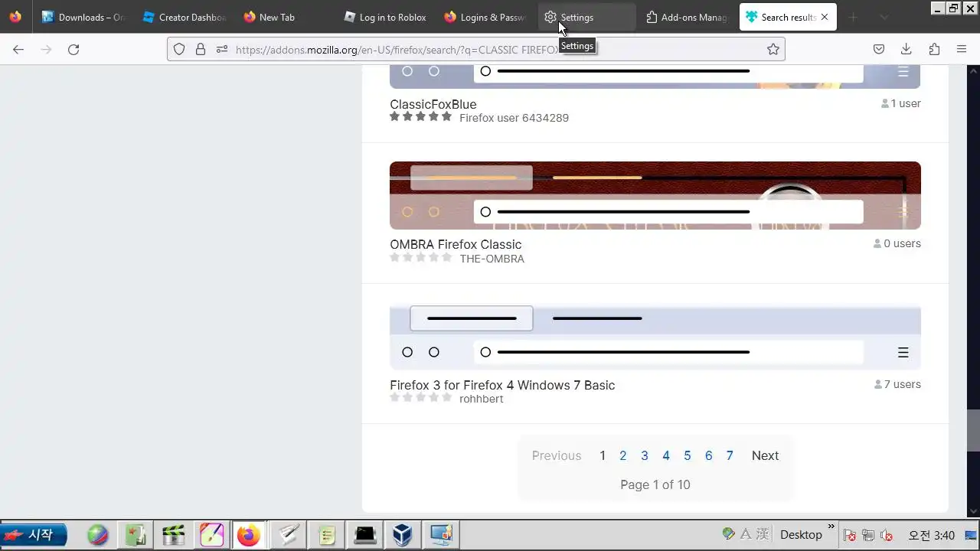Image resolution: width=980 pixels, height=551 pixels.
Task: Click author text 'Firefox user 6434289'
Action: [x=514, y=118]
